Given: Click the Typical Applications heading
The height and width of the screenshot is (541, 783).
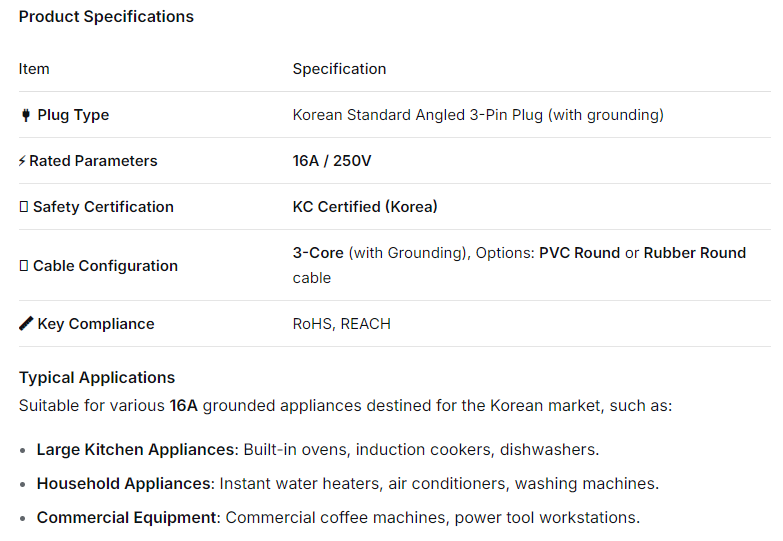Looking at the screenshot, I should (x=97, y=377).
